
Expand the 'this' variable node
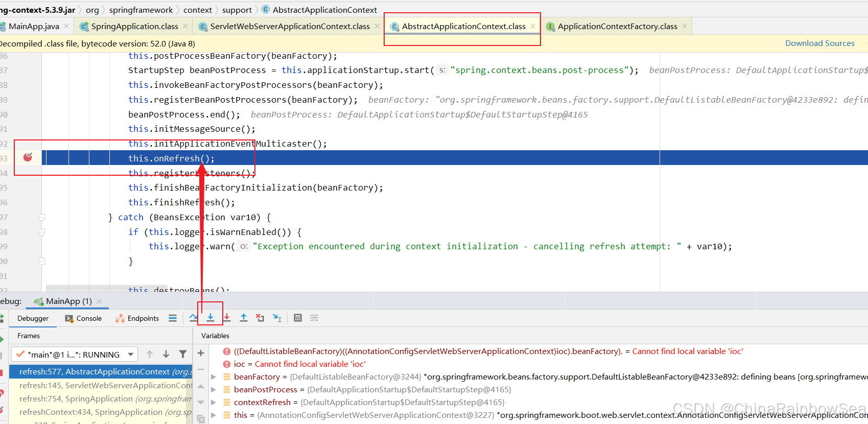tap(214, 415)
